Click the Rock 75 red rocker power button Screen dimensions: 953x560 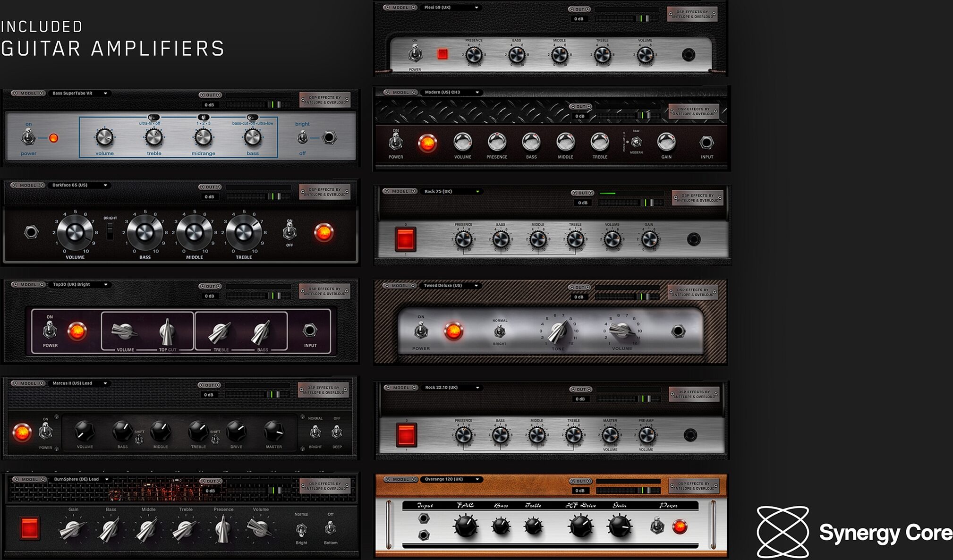[x=405, y=239]
